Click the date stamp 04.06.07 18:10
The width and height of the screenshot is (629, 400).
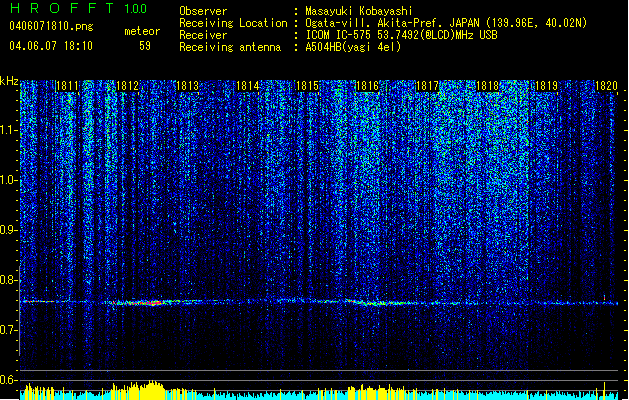click(x=51, y=46)
